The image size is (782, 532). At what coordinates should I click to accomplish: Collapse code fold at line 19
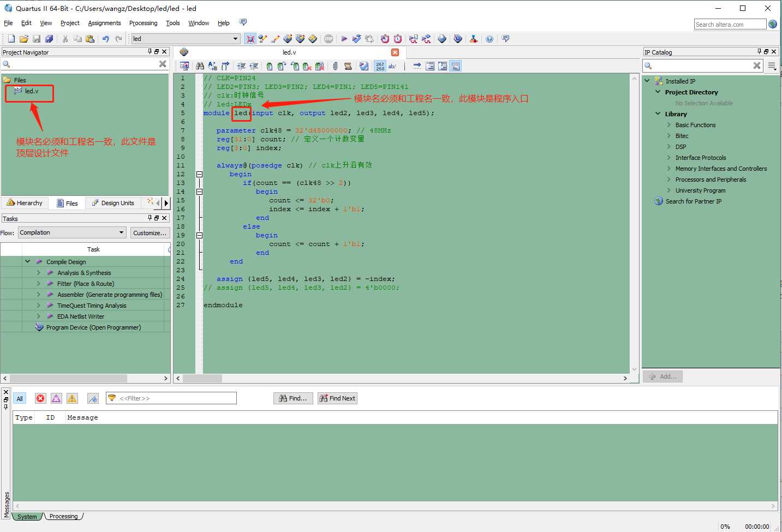(x=199, y=236)
